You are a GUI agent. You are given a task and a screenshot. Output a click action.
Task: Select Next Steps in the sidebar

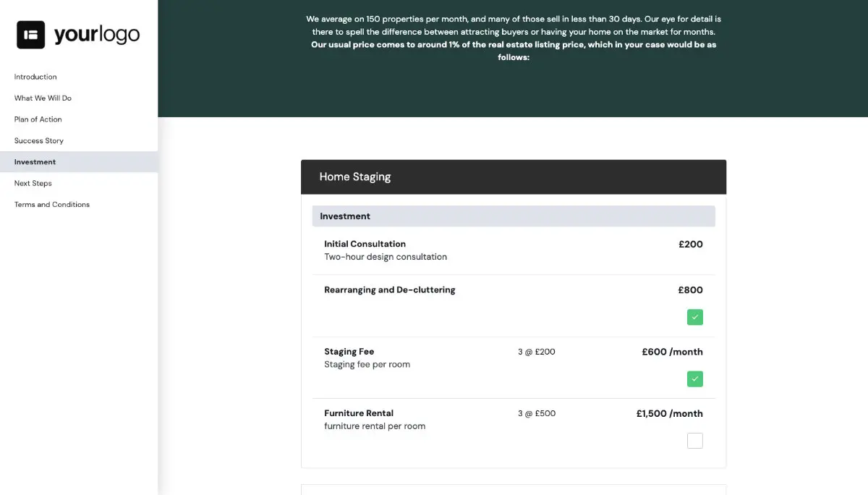coord(33,183)
